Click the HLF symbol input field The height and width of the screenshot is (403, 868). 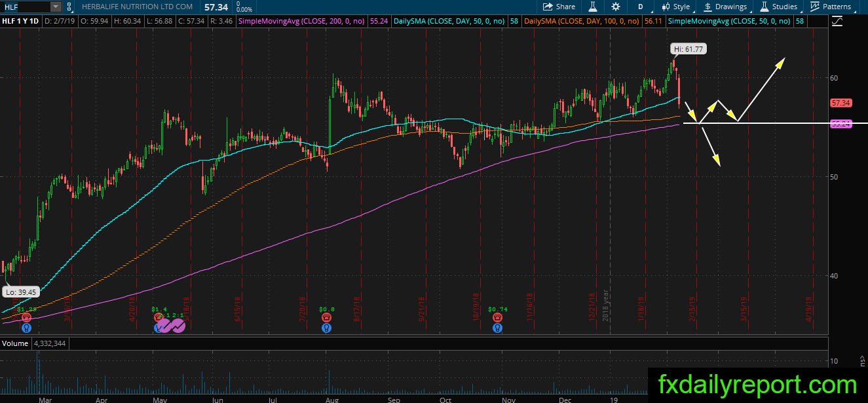coord(26,7)
